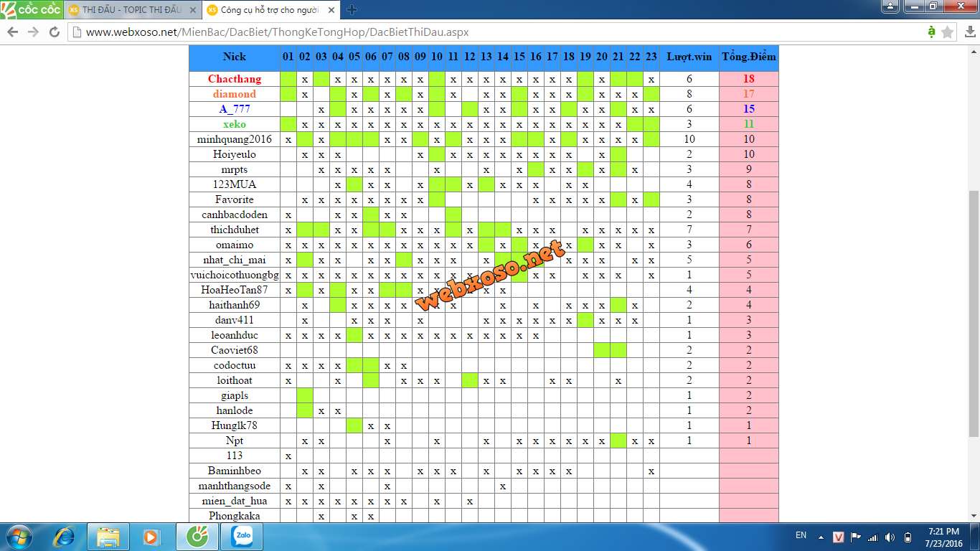Open the downloads arrow icon
Viewport: 980px width, 551px height.
point(969,32)
